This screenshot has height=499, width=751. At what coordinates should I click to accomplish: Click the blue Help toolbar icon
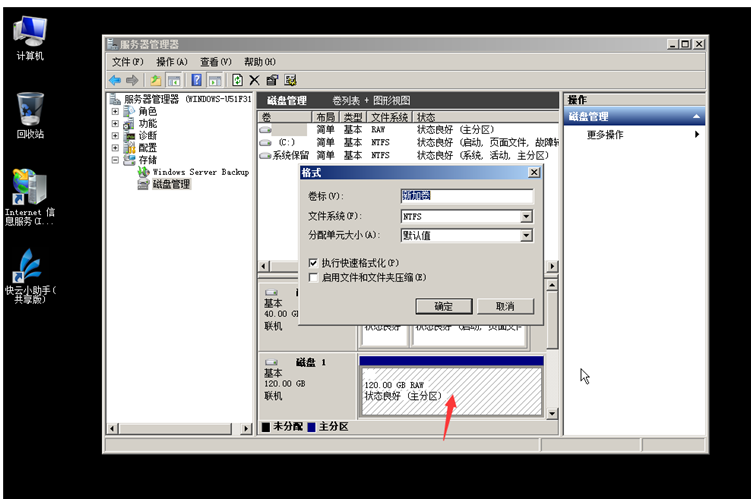point(197,80)
